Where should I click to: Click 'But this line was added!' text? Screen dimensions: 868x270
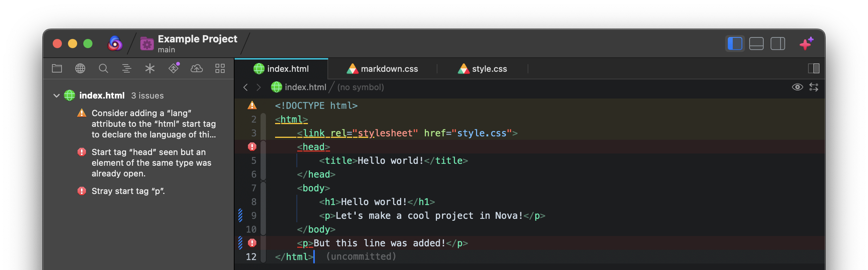pyautogui.click(x=379, y=243)
